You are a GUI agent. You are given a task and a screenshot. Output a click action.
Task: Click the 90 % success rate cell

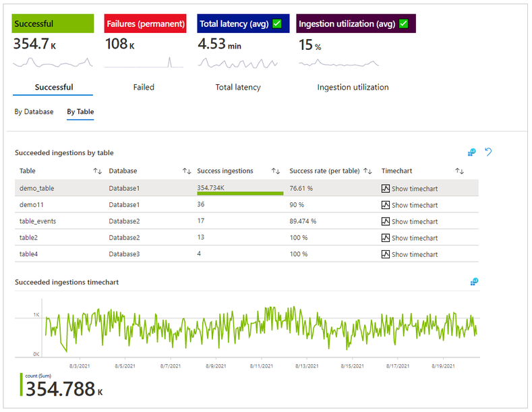[x=297, y=205]
